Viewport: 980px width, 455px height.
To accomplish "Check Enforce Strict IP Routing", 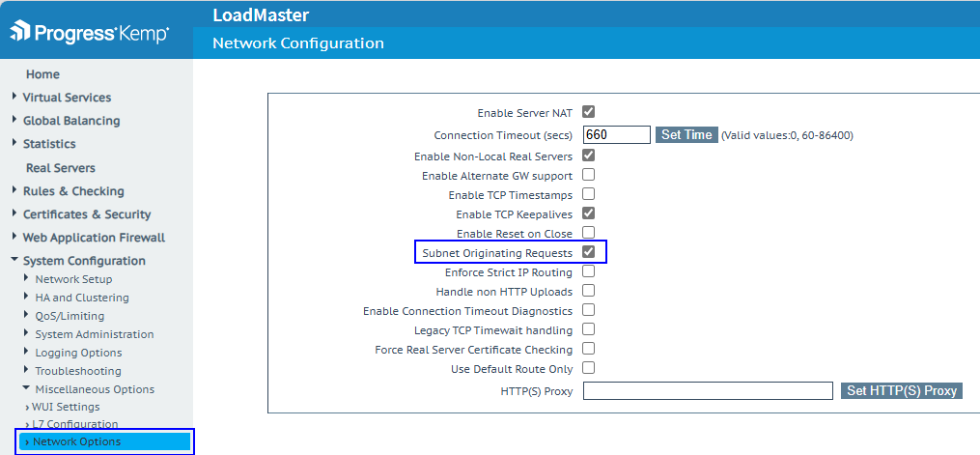I will coord(588,271).
